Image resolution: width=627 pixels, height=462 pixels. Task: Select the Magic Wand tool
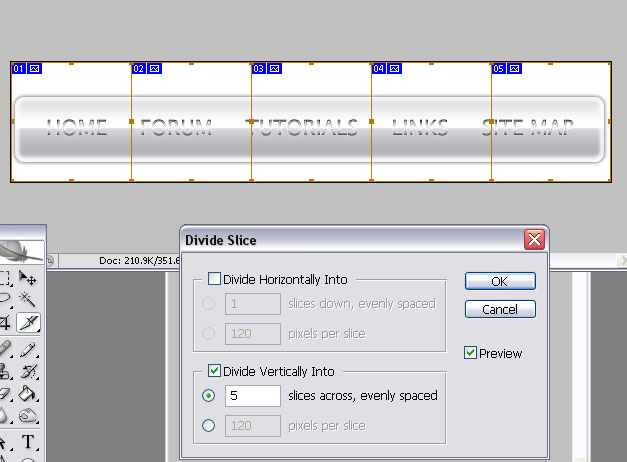pos(28,300)
